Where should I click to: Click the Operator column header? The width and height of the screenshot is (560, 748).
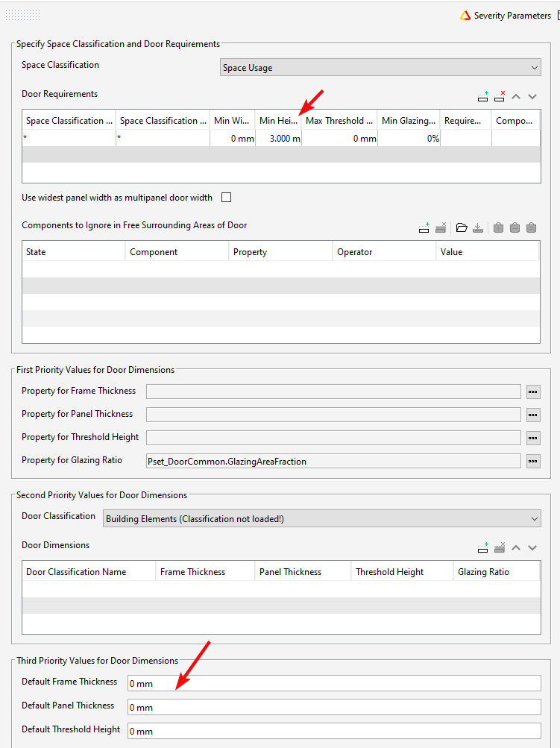(x=384, y=252)
